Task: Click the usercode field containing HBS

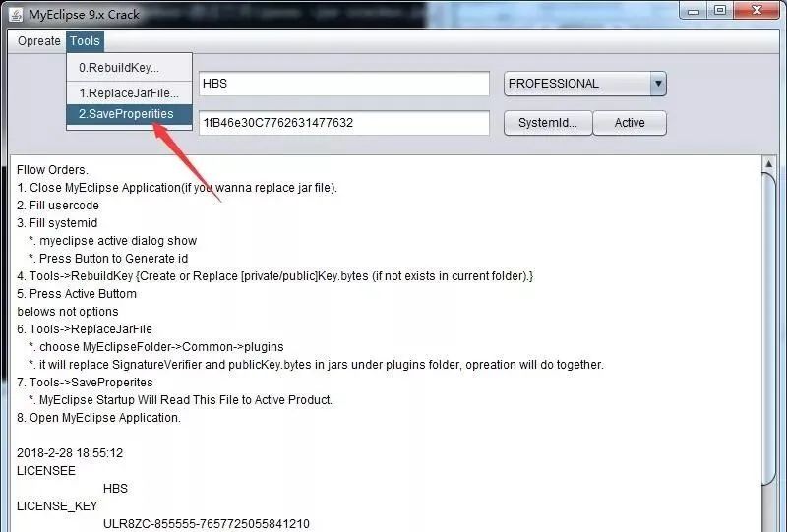Action: point(343,84)
